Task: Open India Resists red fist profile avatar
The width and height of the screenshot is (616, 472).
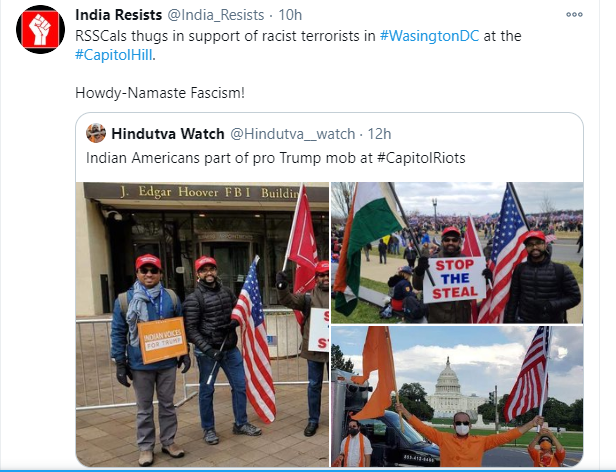Action: [40, 29]
